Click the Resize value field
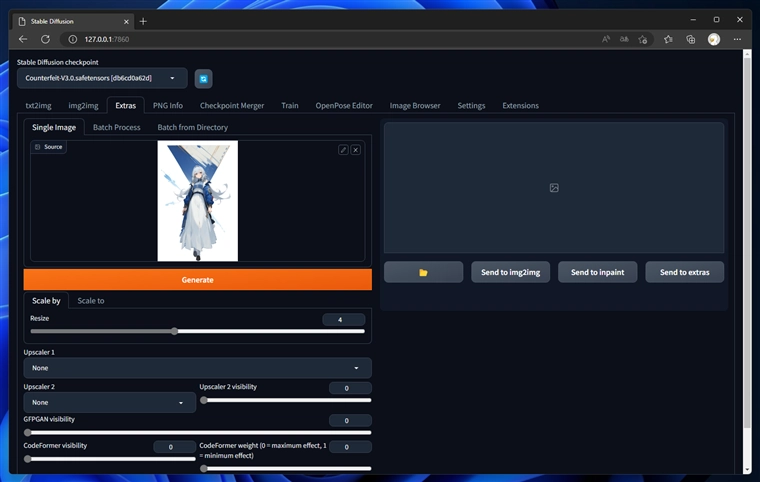The image size is (760, 482). (x=343, y=320)
